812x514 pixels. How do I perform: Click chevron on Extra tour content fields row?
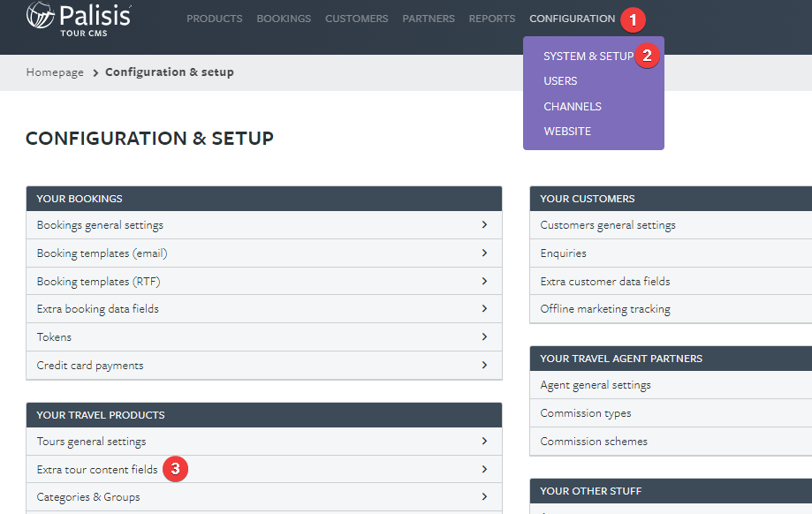click(x=485, y=469)
